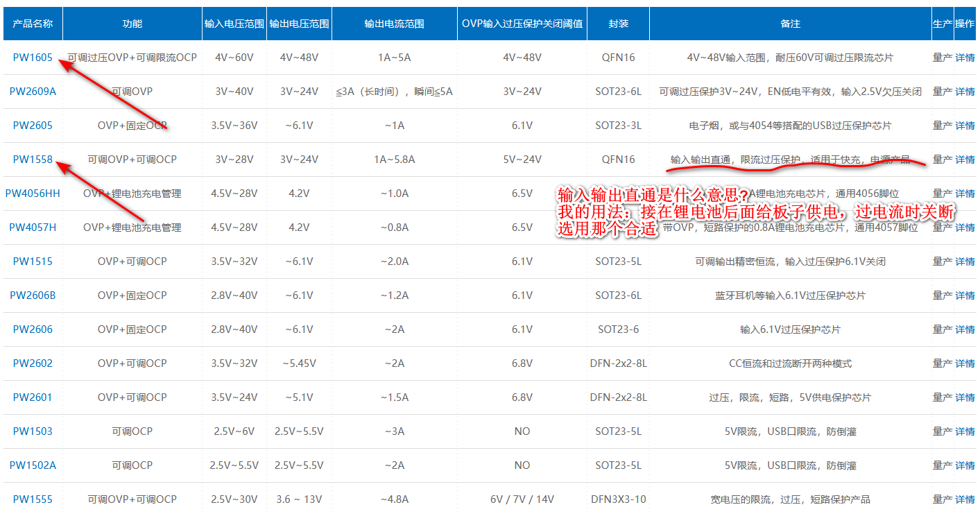980x514 pixels.
Task: Click the 输出电压范围 column header
Action: tap(299, 24)
